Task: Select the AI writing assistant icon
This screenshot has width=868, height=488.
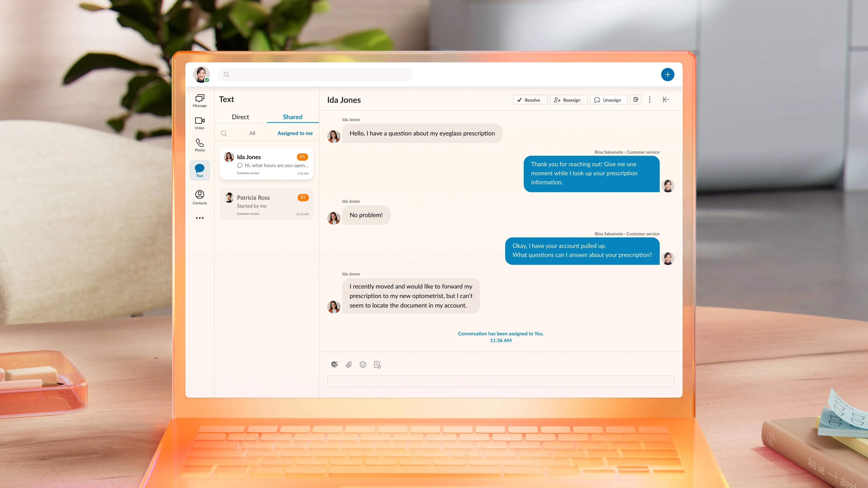Action: click(x=334, y=364)
